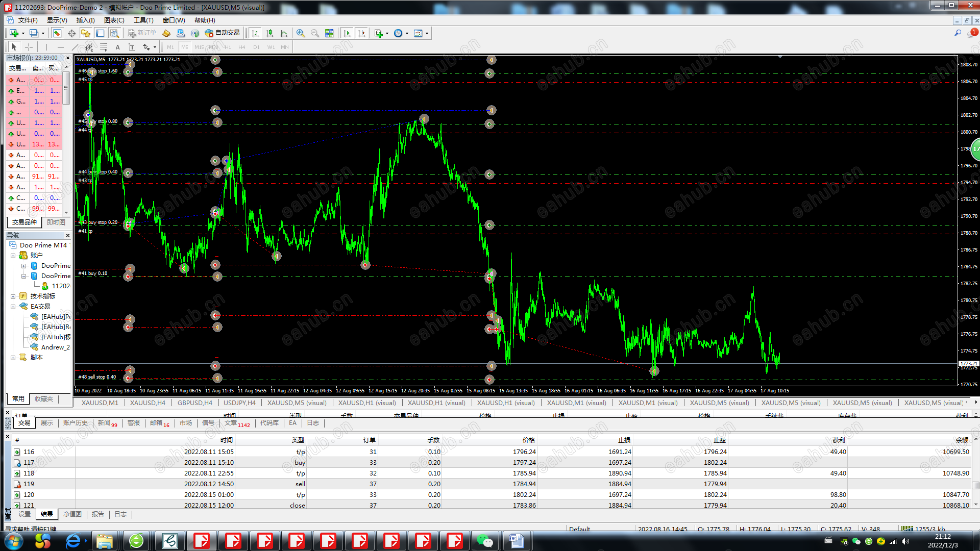Click the 新订单 new order button
The height and width of the screenshot is (551, 980).
tap(142, 33)
